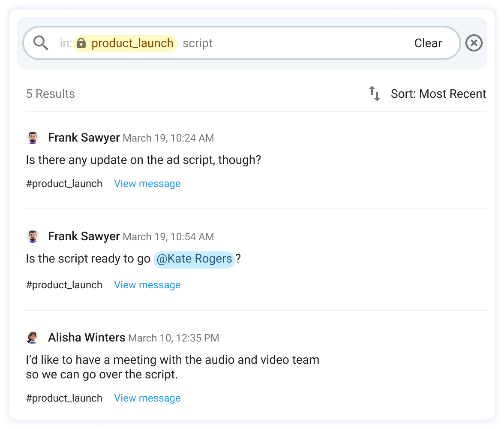Open Alisha Winters' avatar
The image size is (504, 429).
tap(33, 337)
